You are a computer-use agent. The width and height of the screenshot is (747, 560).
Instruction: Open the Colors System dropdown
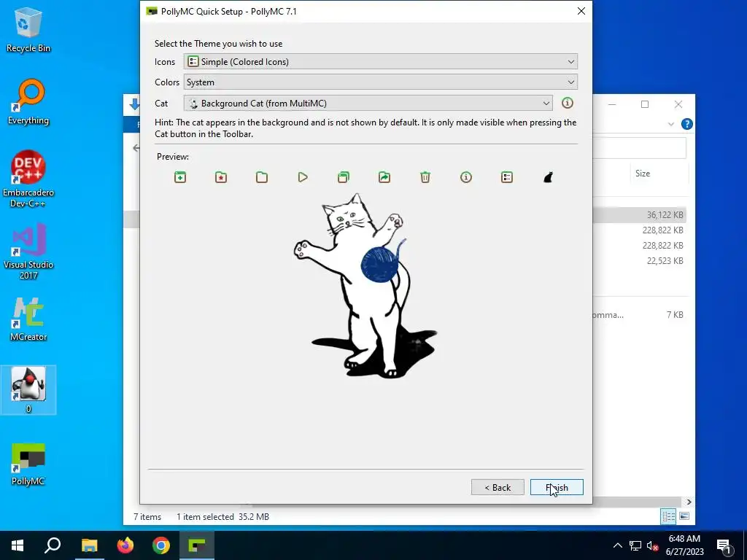coord(381,82)
